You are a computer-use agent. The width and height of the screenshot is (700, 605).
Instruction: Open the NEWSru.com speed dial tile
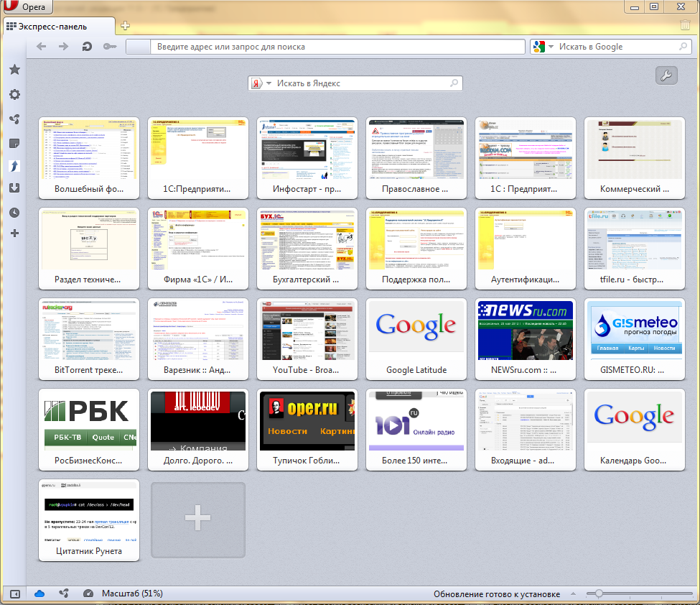526,339
